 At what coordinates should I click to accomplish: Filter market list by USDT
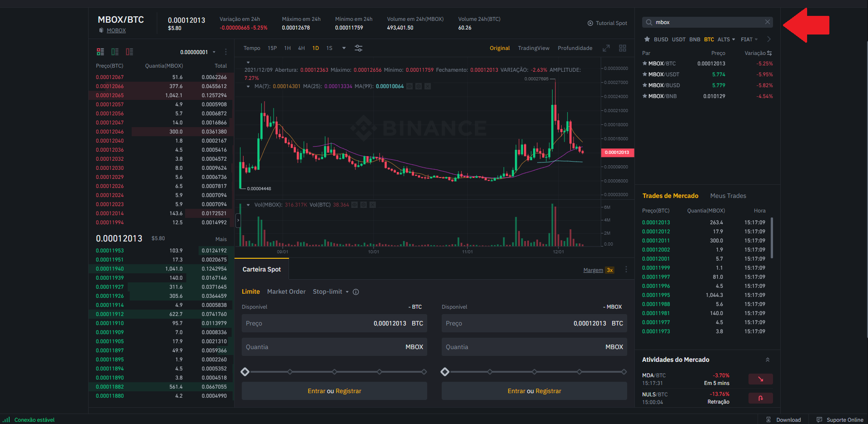pos(678,39)
